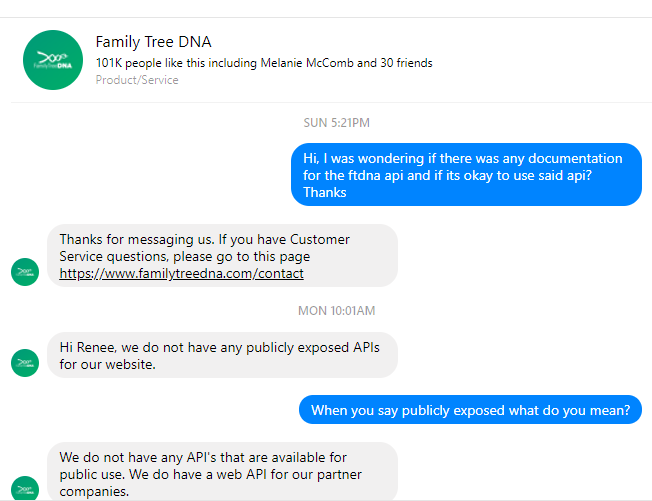Select the 'Hi Renee' publicly exposed APIs message
Viewport: 652px width, 501px height.
click(x=222, y=355)
